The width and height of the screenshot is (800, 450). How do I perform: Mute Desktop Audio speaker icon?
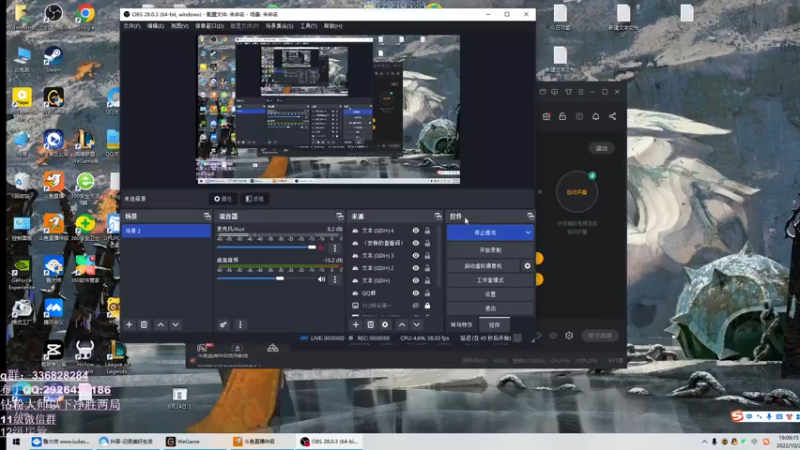[321, 279]
